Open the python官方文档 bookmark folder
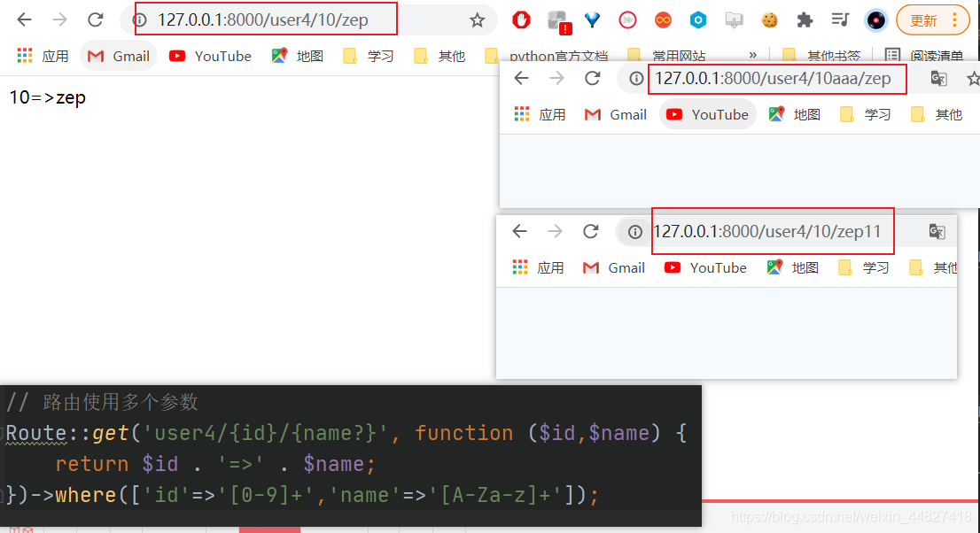This screenshot has width=980, height=533. point(547,56)
